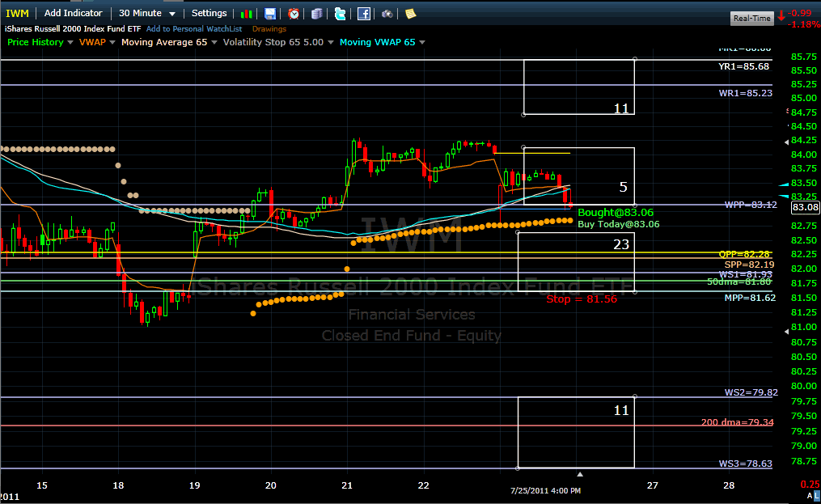Click the WS3=78.63 support label
821x504 pixels.
745,464
